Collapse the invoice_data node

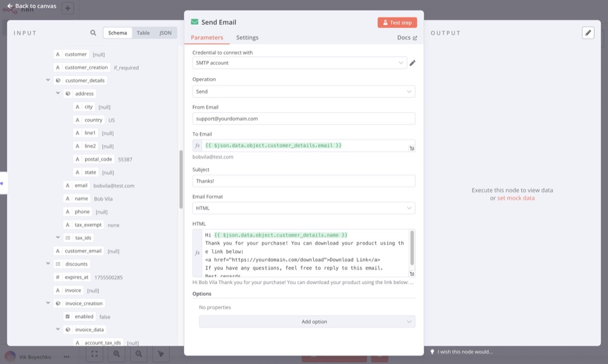click(58, 329)
